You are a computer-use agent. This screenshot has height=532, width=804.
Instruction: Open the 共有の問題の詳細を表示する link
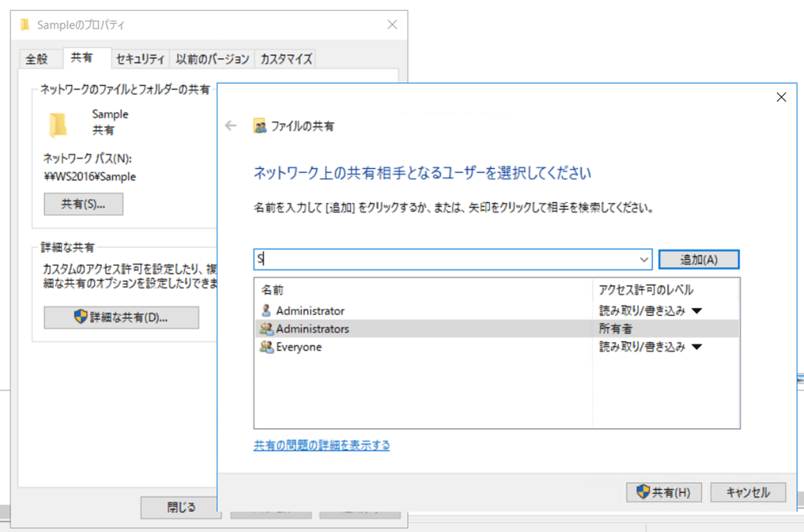(x=322, y=445)
